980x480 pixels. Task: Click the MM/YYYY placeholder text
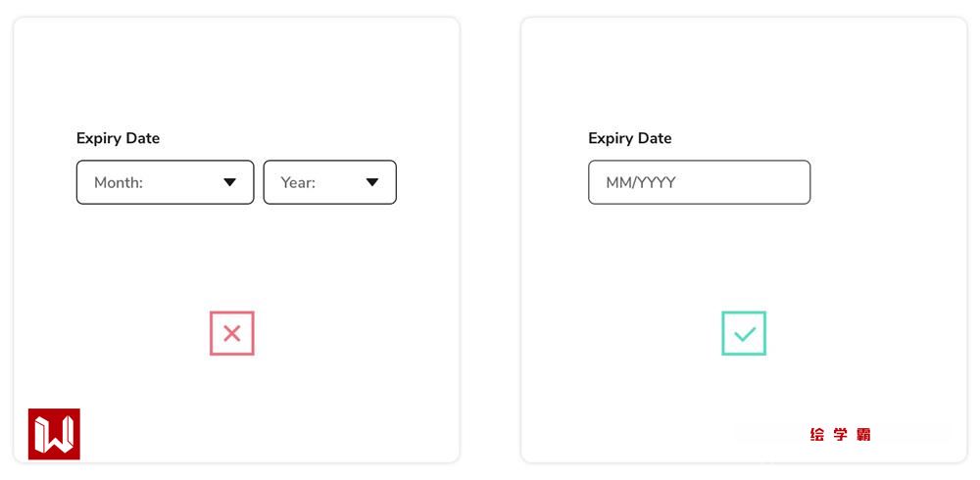pos(641,182)
